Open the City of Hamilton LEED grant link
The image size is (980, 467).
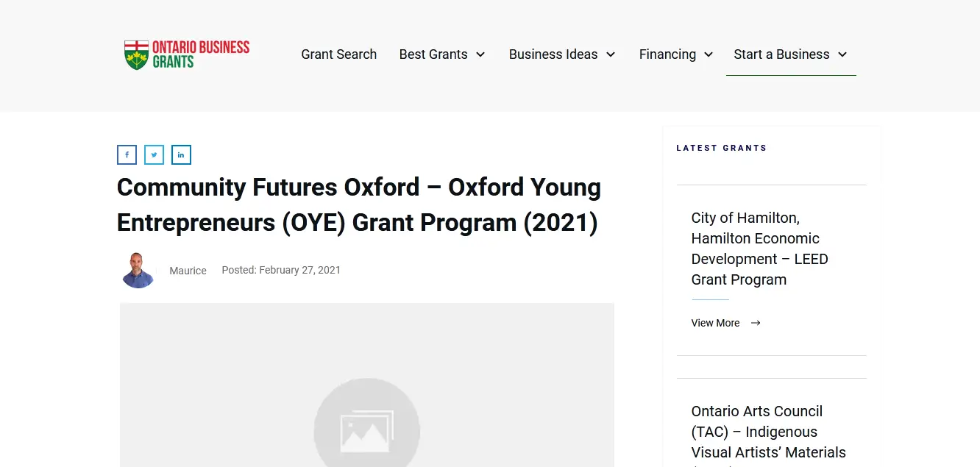coord(759,249)
